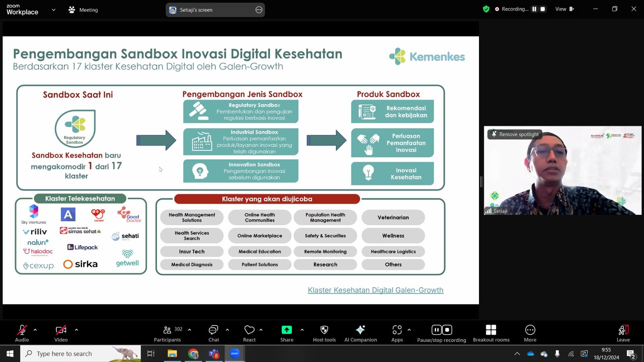Open the Apps panel
The image size is (644, 362).
397,333
